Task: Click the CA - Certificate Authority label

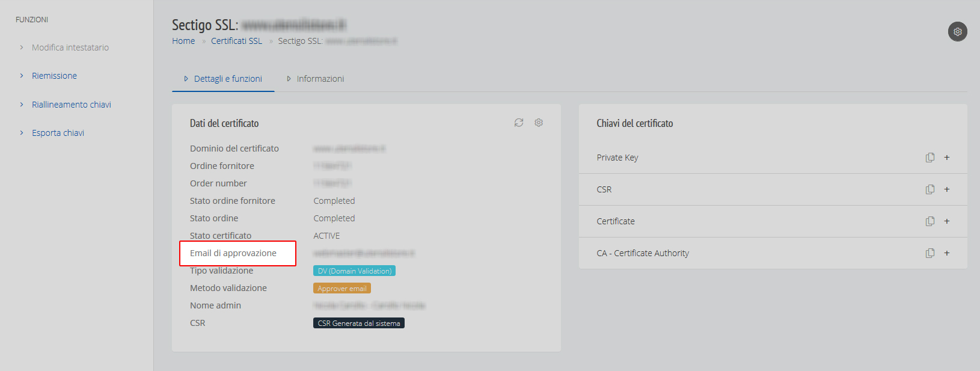Action: point(643,253)
